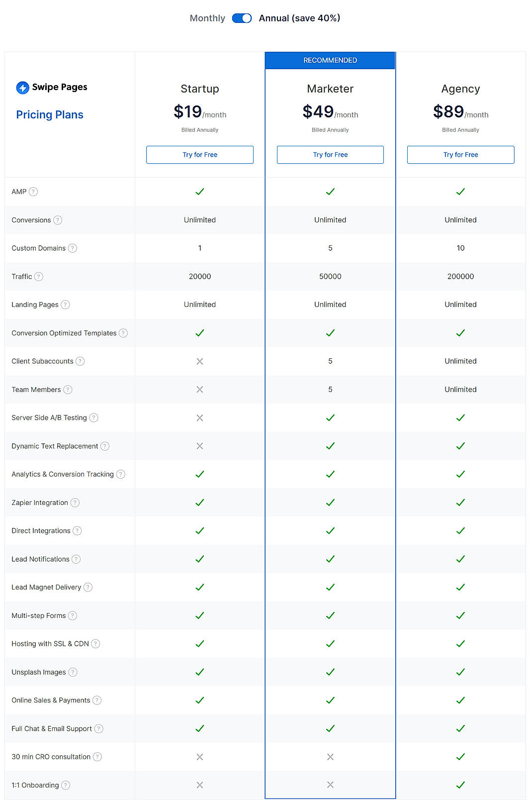
Task: Click the RECOMMENDED banner above Marketer
Action: click(330, 60)
